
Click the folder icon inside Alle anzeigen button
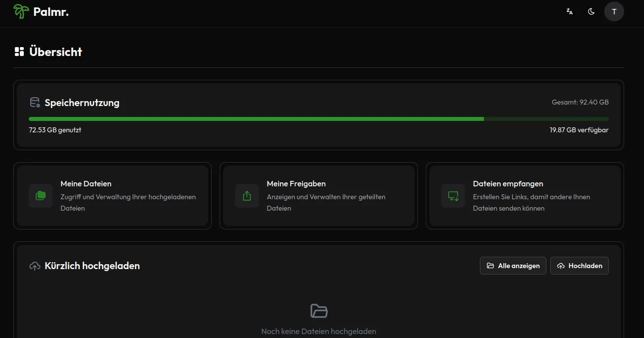click(x=489, y=266)
